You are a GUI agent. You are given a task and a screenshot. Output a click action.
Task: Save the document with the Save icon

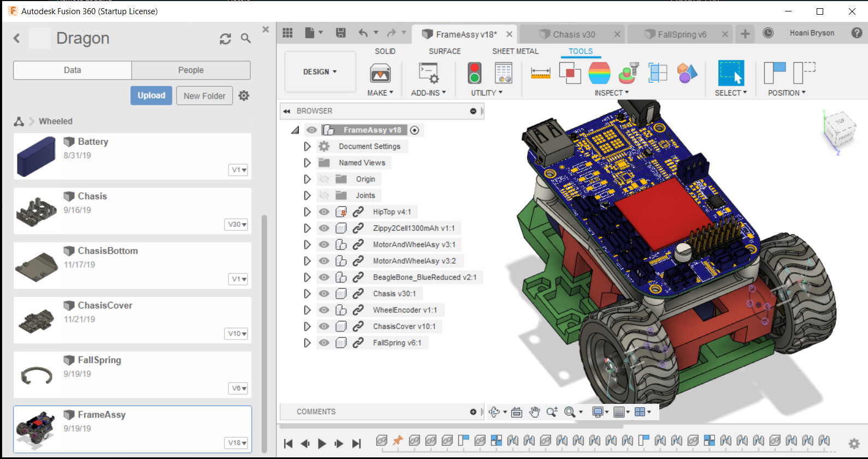341,33
